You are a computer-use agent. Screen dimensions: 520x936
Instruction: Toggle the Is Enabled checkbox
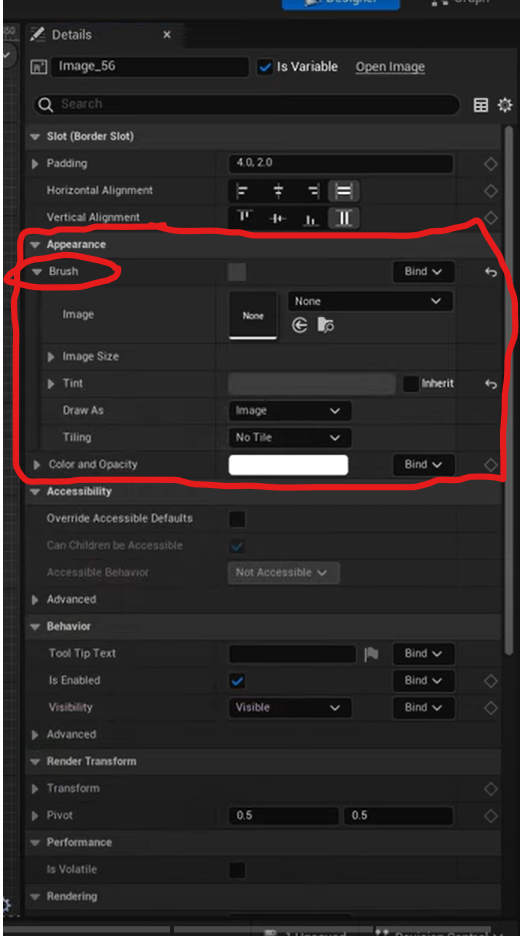click(238, 681)
